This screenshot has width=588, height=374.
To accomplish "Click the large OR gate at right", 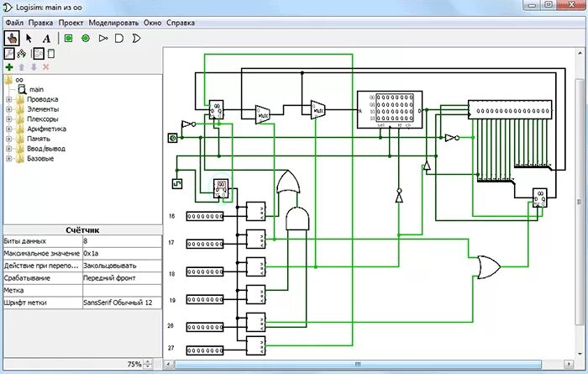I will 489,267.
